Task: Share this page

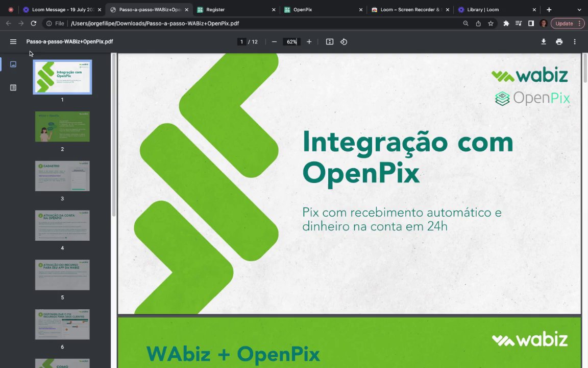Action: tap(478, 24)
